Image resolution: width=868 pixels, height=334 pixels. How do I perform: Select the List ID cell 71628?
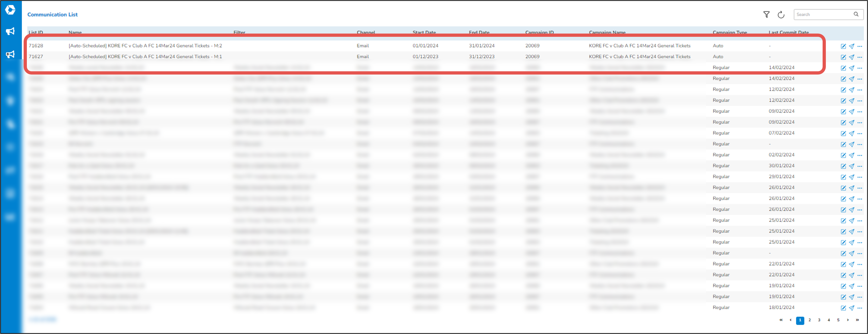[x=36, y=46]
